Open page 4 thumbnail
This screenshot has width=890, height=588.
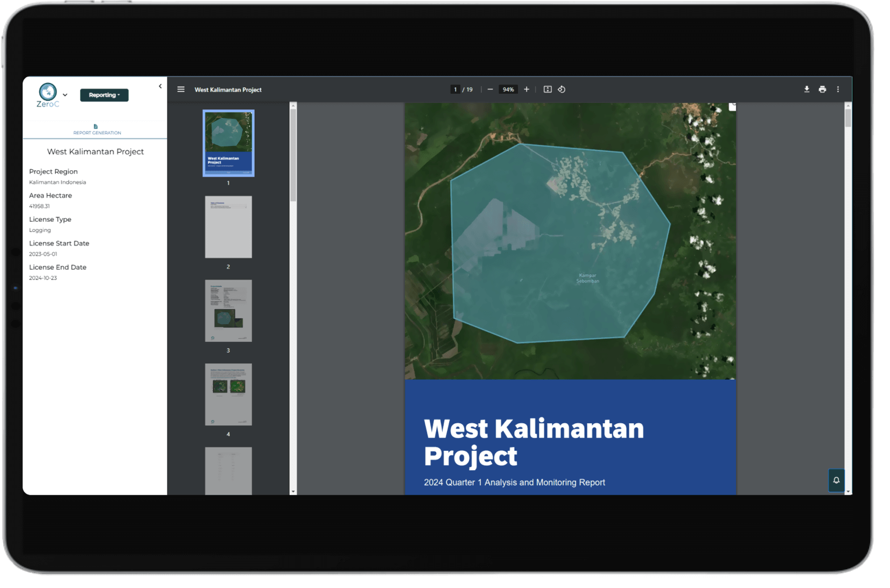pos(228,394)
